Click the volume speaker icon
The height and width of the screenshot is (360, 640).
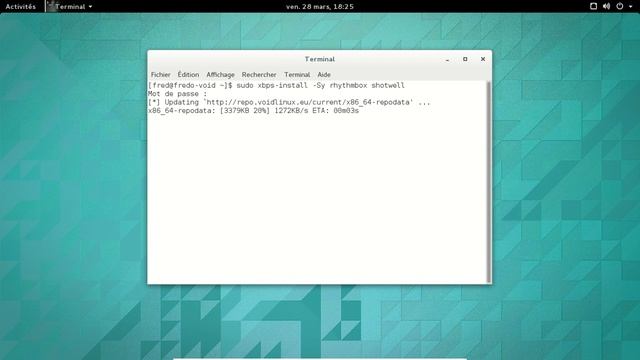coord(607,6)
